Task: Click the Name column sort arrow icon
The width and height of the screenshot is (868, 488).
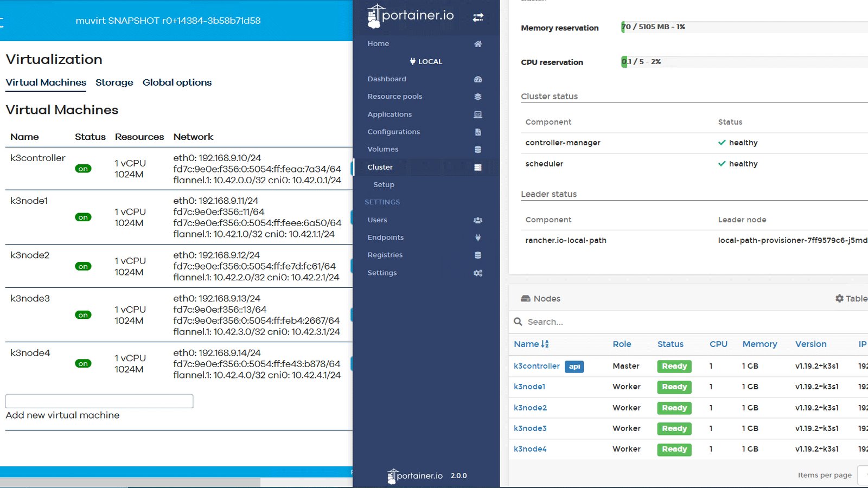Action: [x=545, y=344]
